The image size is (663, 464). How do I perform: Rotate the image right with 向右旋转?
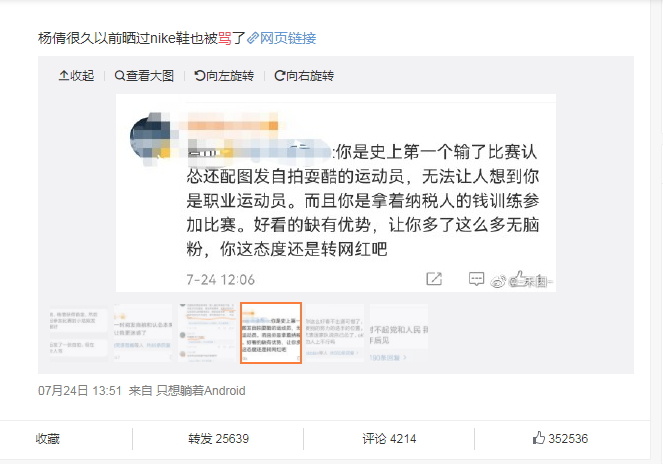(x=304, y=76)
